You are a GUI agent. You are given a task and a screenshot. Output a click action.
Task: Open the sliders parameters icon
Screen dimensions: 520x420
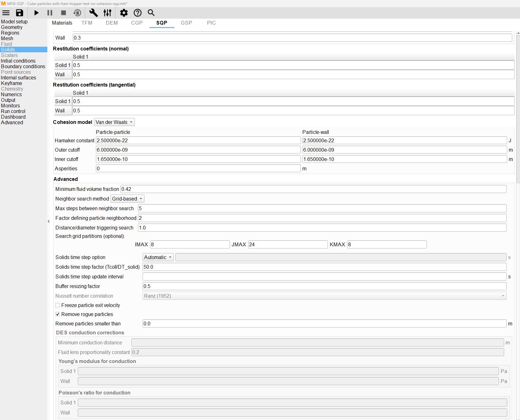click(x=107, y=13)
